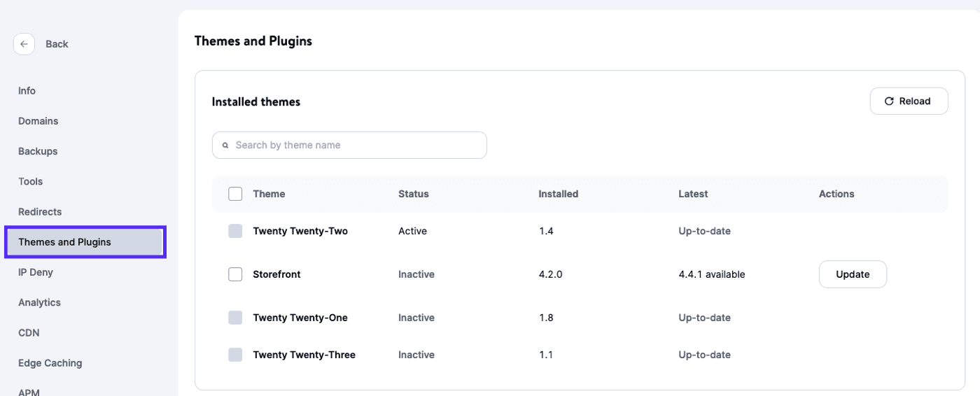The width and height of the screenshot is (980, 396).
Task: Open the Info sidebar section
Action: click(27, 91)
